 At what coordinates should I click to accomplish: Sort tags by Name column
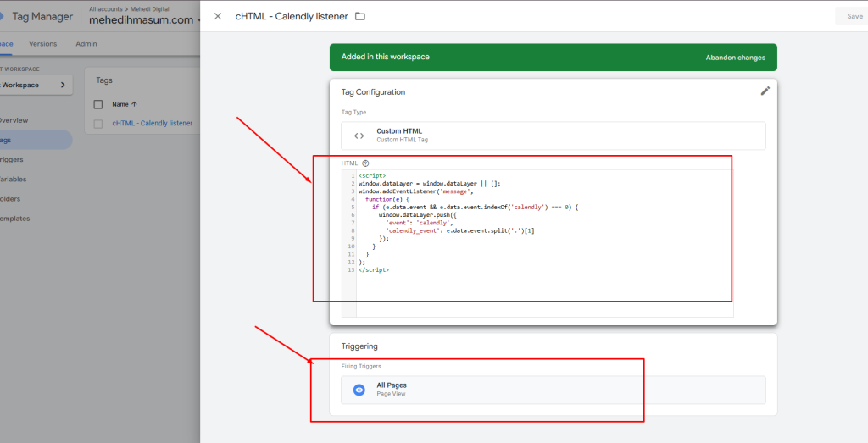(125, 104)
